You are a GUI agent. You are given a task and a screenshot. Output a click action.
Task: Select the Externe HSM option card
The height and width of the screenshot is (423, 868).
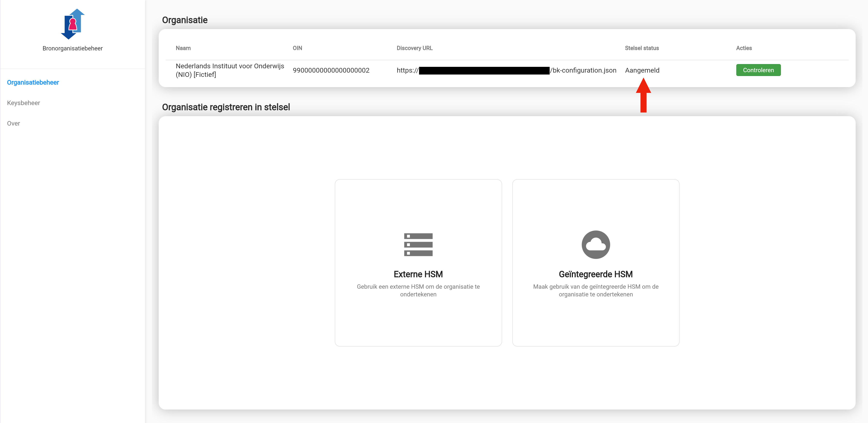418,263
